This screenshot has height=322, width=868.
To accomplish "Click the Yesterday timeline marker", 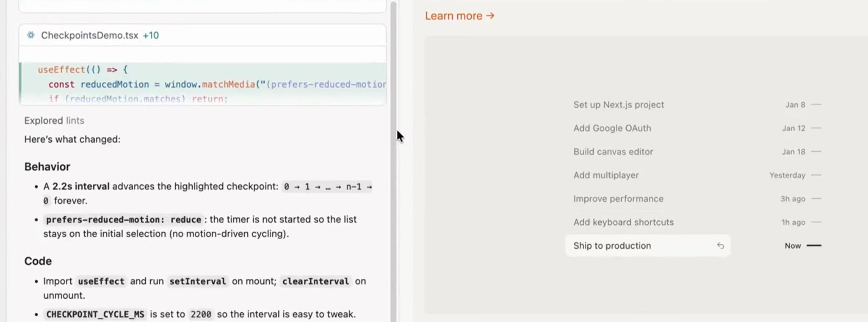I will [795, 175].
